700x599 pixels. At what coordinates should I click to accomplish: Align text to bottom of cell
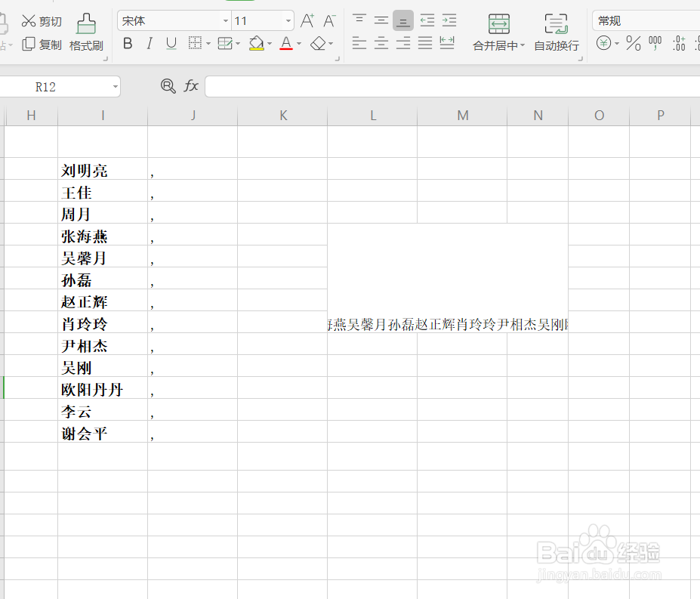point(403,20)
